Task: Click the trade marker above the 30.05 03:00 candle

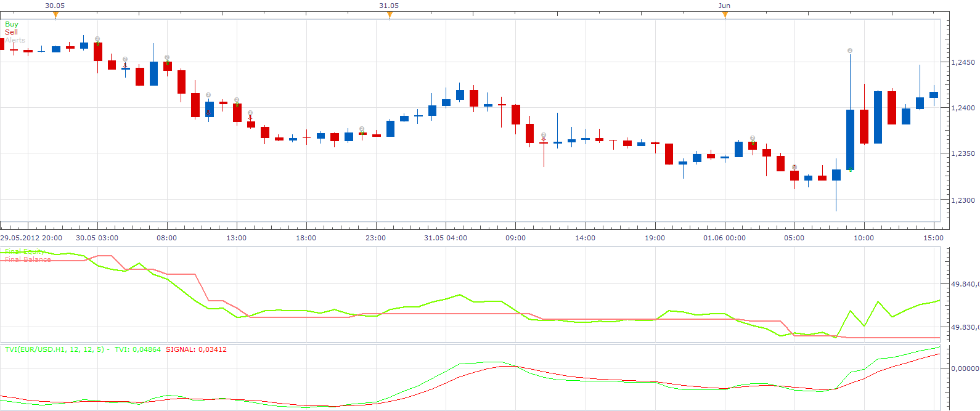Action: 97,39
